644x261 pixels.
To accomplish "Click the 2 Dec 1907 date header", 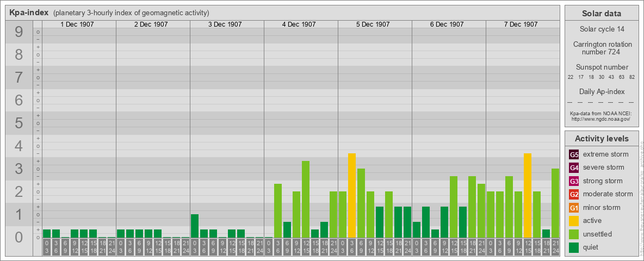I will click(151, 24).
